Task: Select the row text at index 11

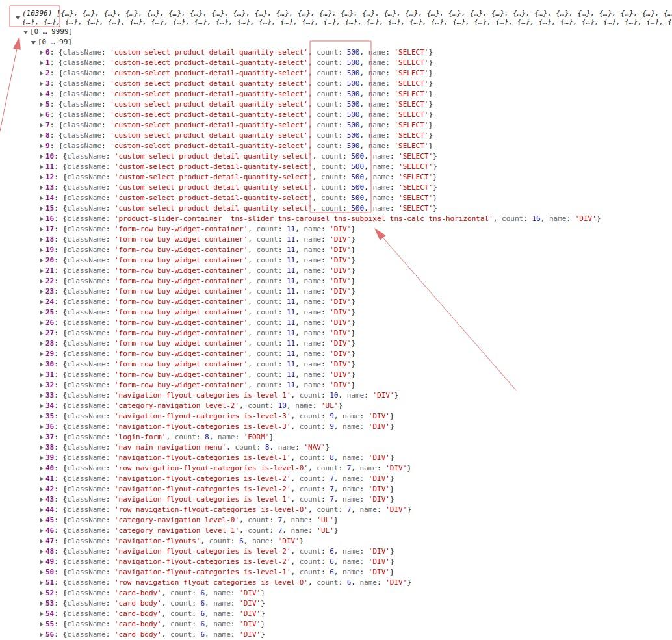Action: (x=241, y=166)
